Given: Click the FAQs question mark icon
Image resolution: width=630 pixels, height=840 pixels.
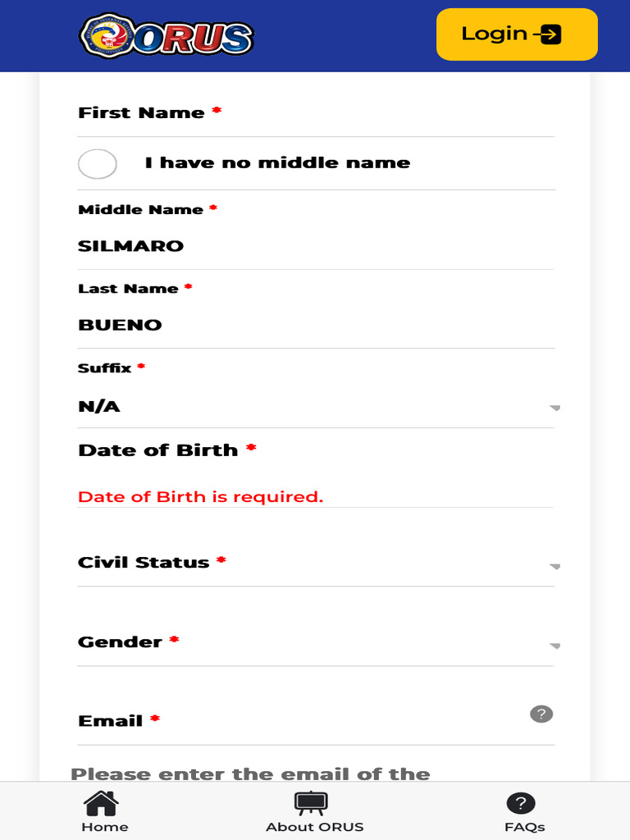Looking at the screenshot, I should tap(521, 803).
